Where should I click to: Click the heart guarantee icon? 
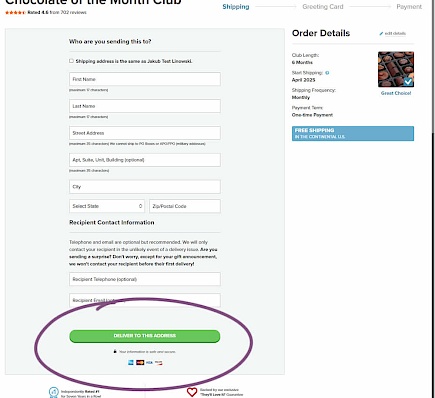pyautogui.click(x=192, y=392)
